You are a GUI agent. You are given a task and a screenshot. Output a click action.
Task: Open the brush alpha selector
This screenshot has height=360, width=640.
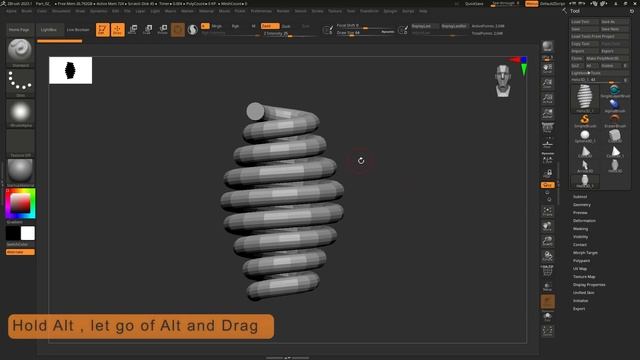click(20, 113)
